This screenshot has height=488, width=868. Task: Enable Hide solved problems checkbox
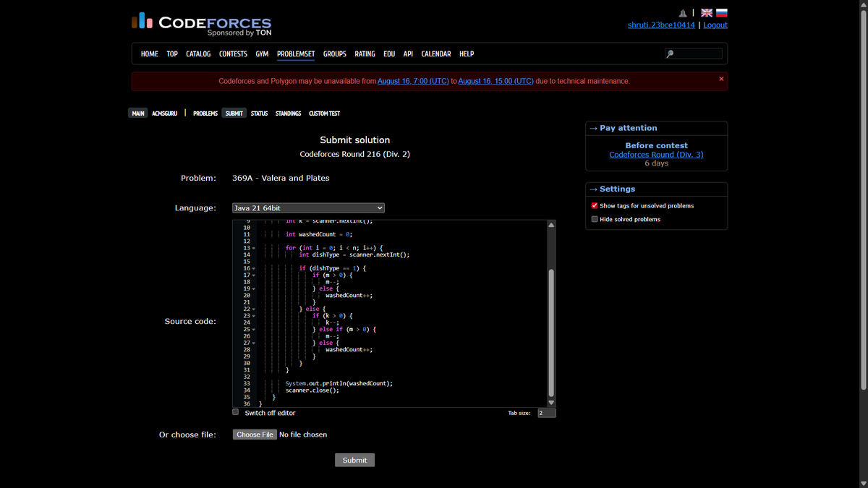[595, 219]
